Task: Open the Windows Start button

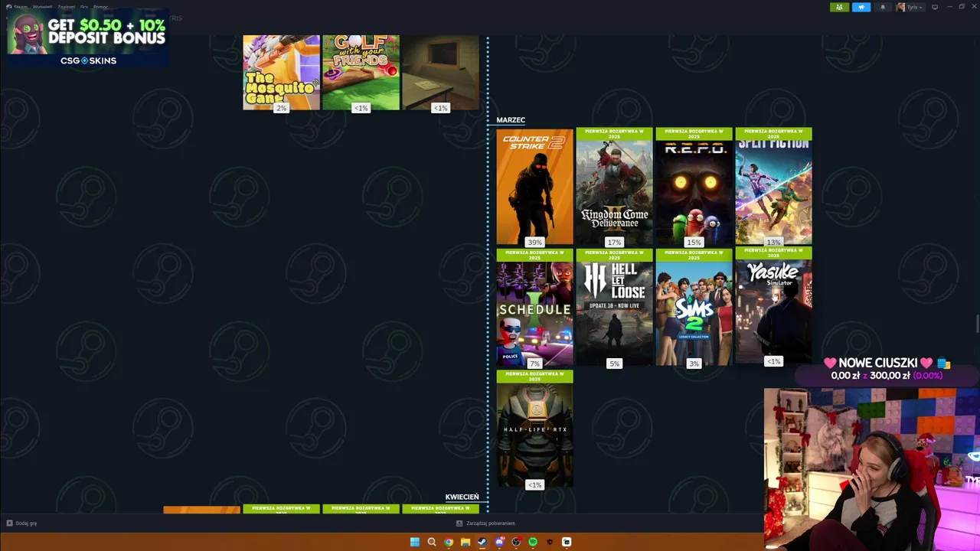Action: pyautogui.click(x=415, y=542)
